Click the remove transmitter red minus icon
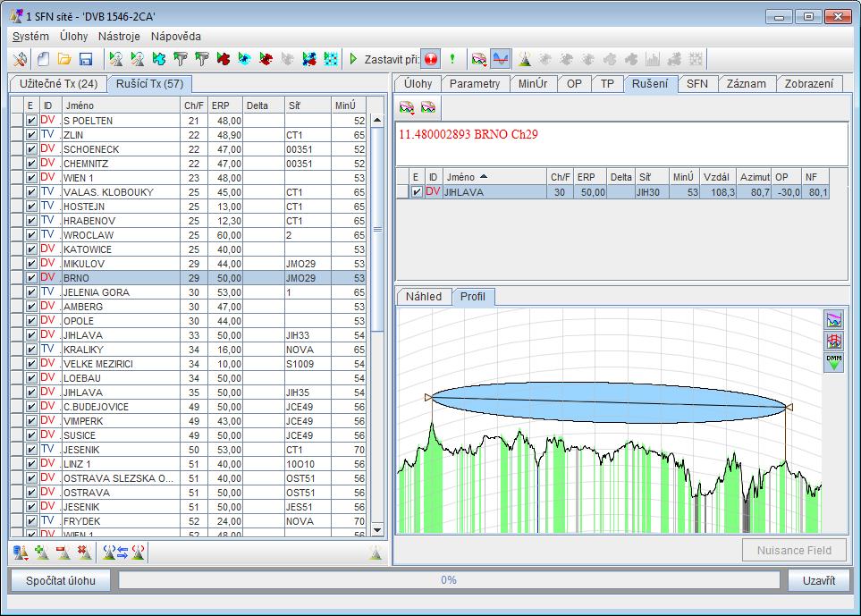The width and height of the screenshot is (861, 616). point(63,553)
